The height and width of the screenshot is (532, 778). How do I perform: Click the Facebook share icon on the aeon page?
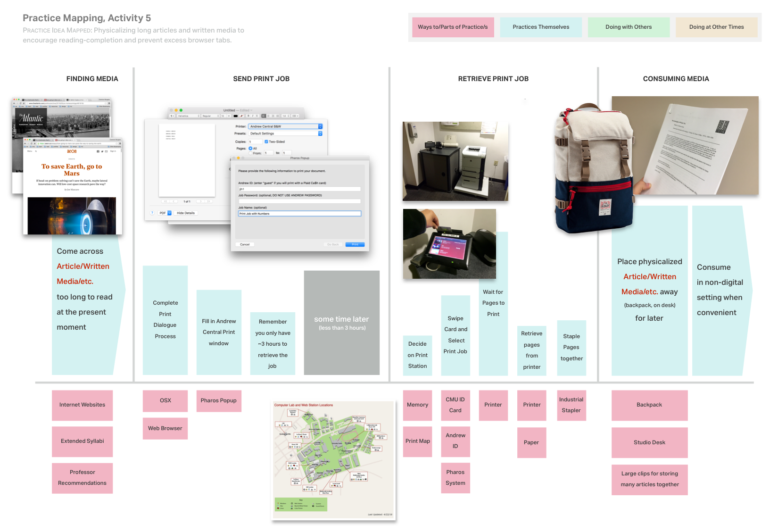pos(98,151)
